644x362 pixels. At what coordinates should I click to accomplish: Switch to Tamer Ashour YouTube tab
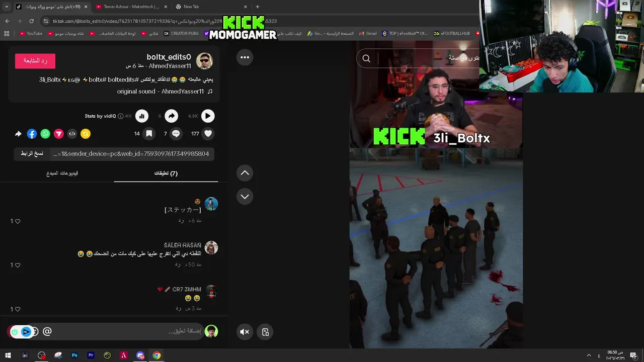click(x=131, y=7)
